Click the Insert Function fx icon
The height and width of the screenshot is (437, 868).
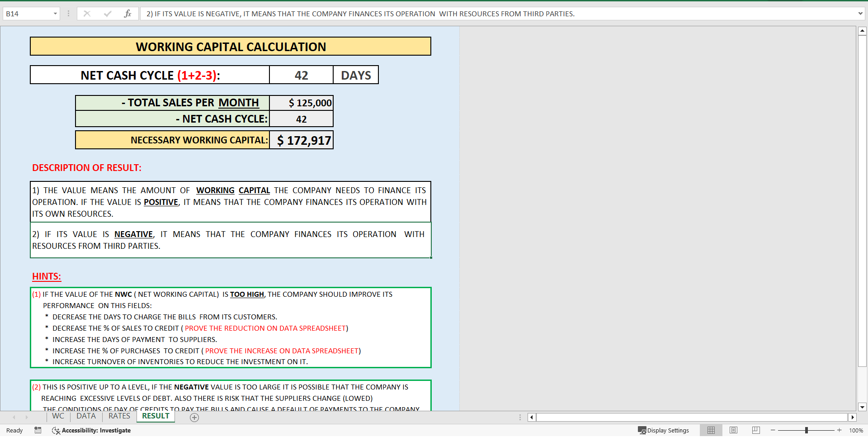tap(128, 13)
